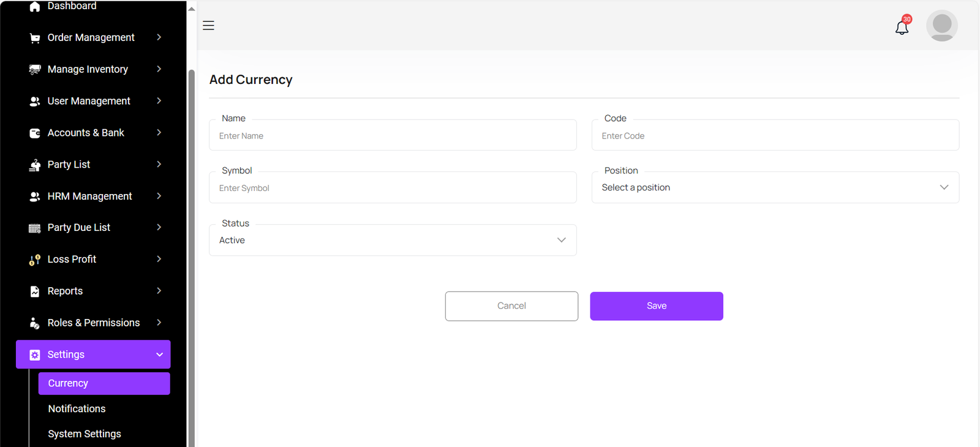This screenshot has width=980, height=447.
Task: Click the hamburger menu icon
Action: pos(208,26)
